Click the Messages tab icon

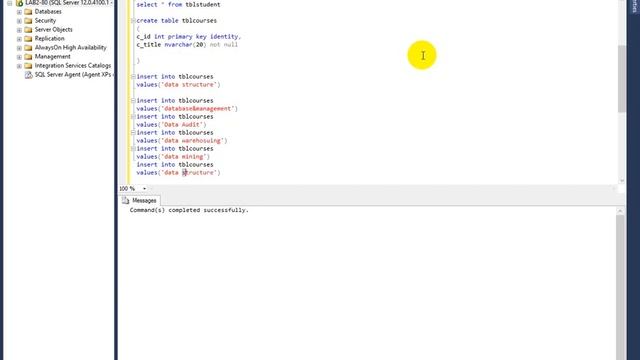tap(125, 200)
